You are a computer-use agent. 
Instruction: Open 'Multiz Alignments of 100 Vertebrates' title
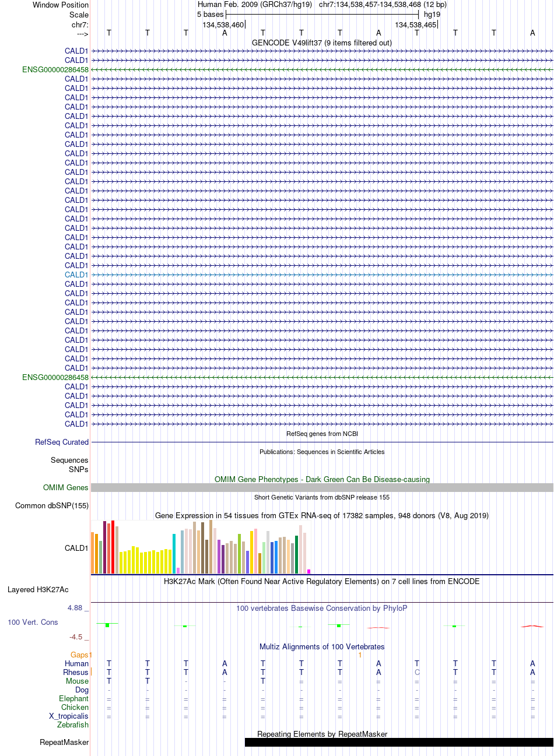tap(322, 646)
